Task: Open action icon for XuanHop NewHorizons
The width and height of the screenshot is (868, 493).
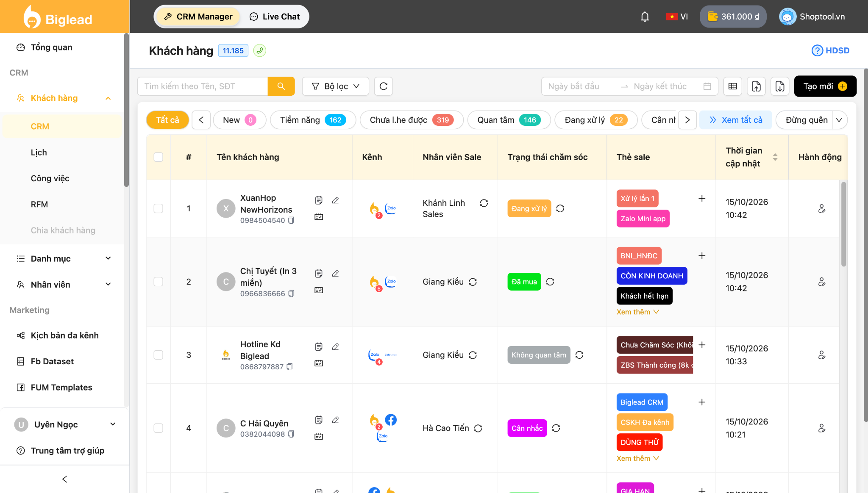Action: click(822, 208)
